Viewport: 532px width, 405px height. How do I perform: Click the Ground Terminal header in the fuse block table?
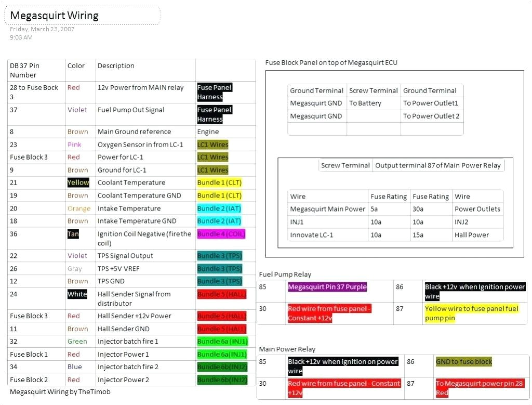tap(317, 90)
